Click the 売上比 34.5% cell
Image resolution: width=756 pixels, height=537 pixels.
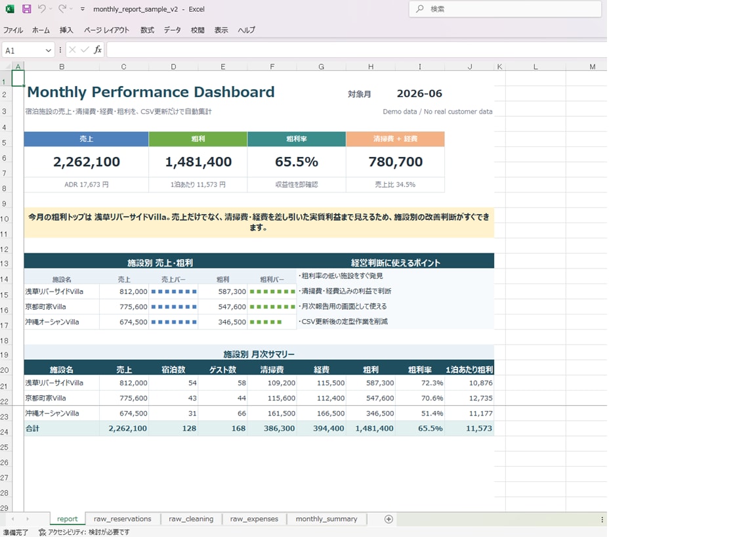point(395,184)
